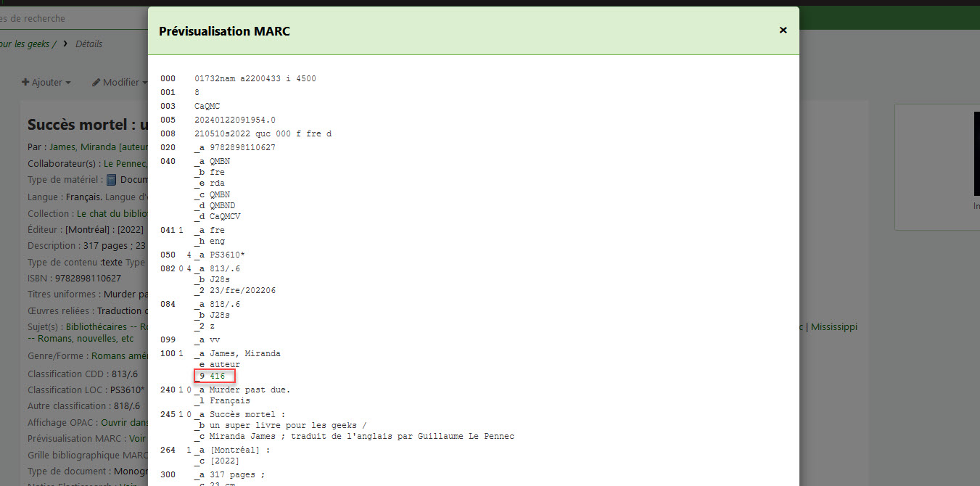The width and height of the screenshot is (980, 486).
Task: Click the Murder pa uniform title link
Action: 126,295
